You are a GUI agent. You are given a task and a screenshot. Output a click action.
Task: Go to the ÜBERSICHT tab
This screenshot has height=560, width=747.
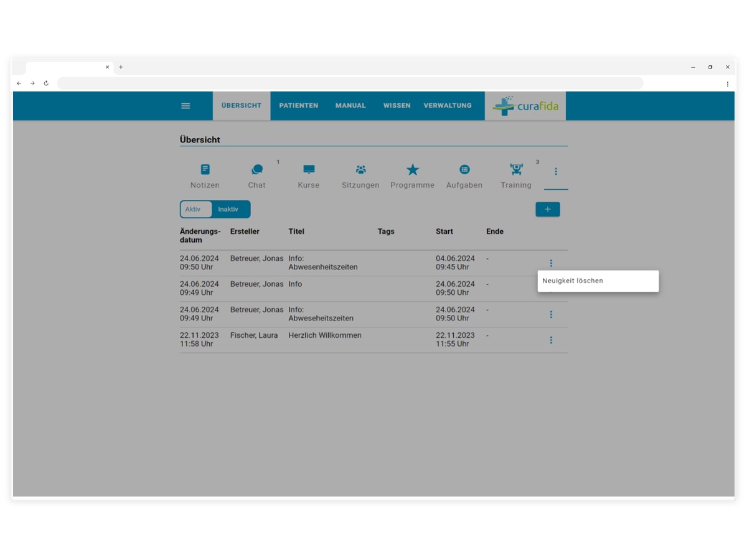click(x=242, y=106)
